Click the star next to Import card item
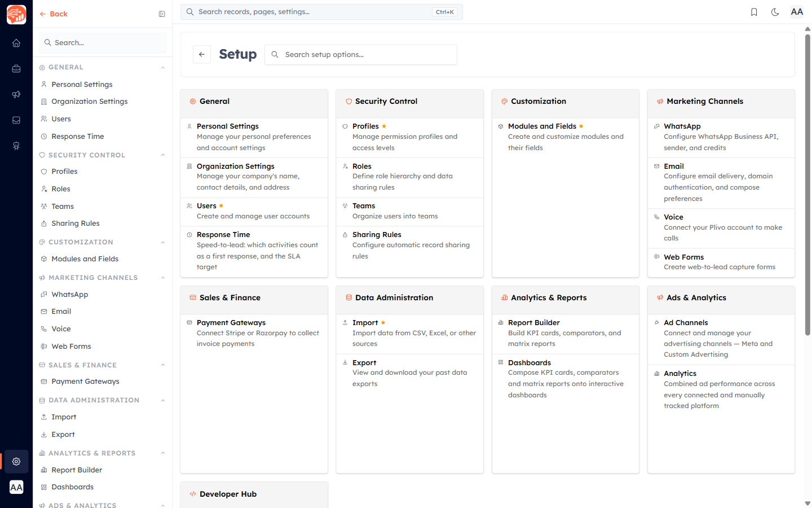 pyautogui.click(x=383, y=322)
